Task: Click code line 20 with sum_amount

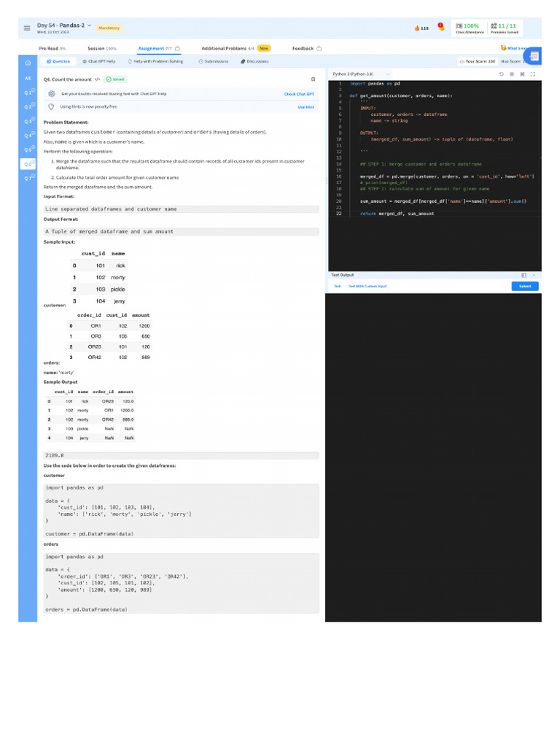Action: point(443,201)
